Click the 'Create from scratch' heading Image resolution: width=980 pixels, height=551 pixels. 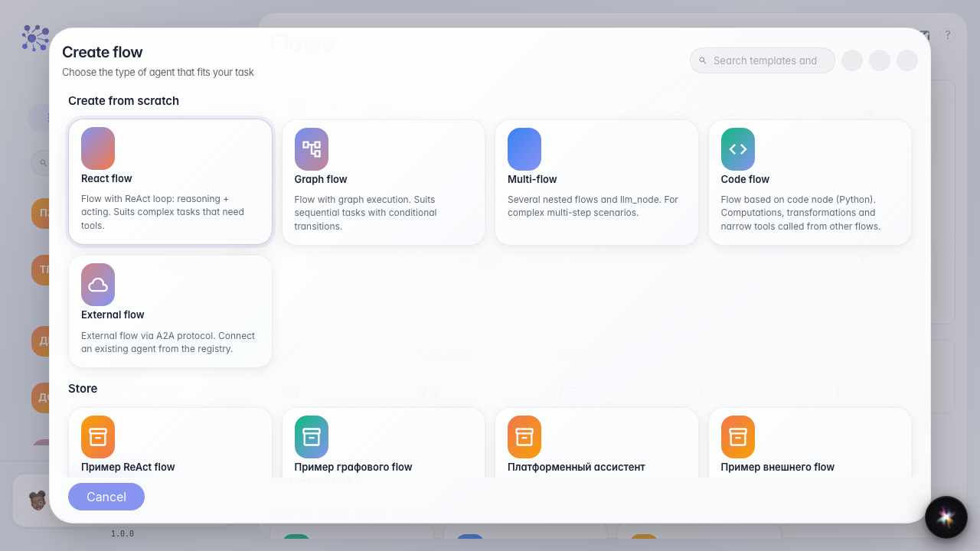(123, 100)
